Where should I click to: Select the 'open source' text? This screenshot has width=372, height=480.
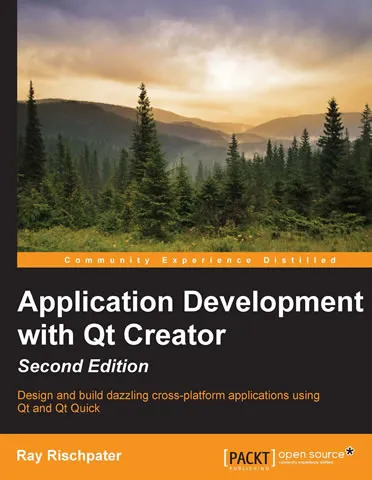[311, 454]
